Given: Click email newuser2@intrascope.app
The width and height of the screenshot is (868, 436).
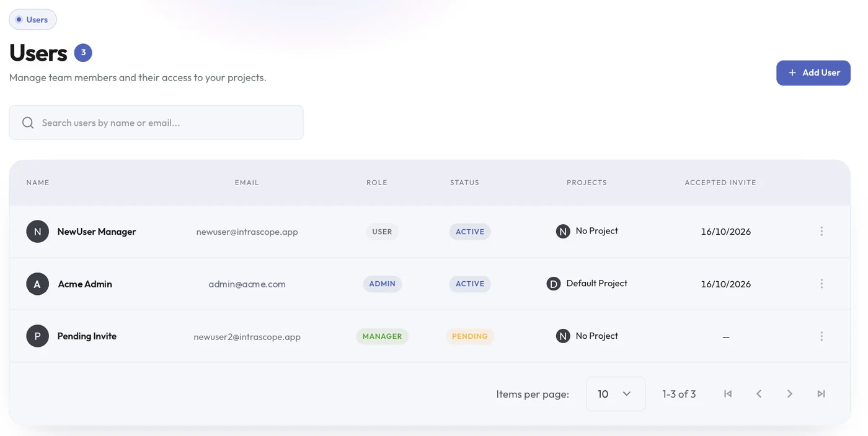Looking at the screenshot, I should [x=247, y=337].
